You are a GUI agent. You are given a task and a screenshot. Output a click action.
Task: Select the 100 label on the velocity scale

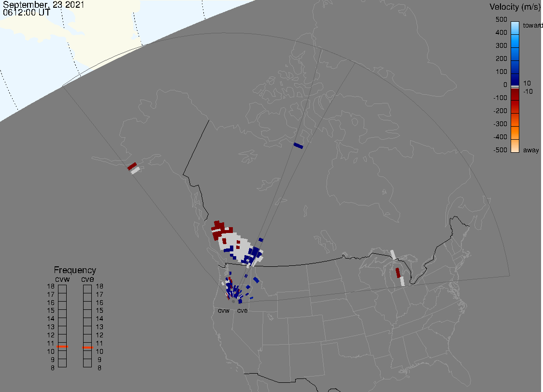coord(501,72)
